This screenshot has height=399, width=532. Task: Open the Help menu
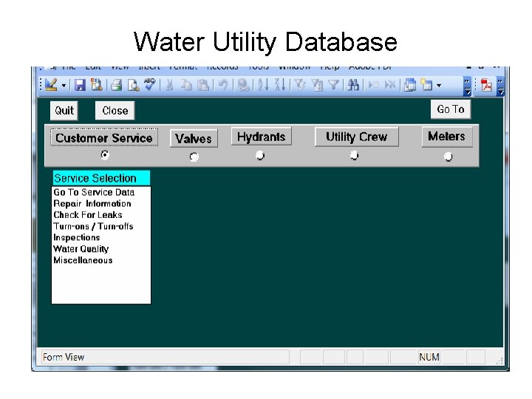tap(330, 67)
